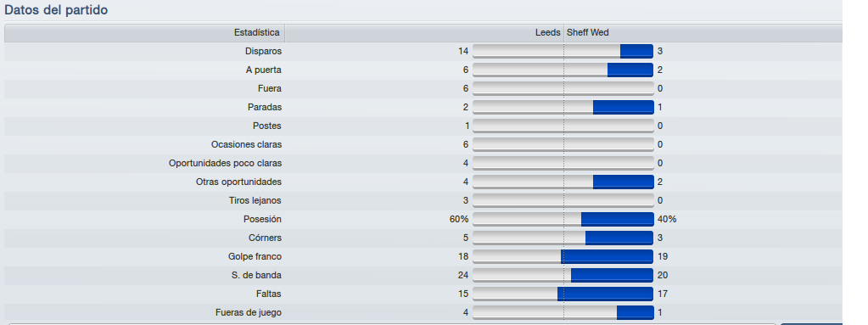Click the Otras oportunidades row label
Screen dimensions: 868x325
tap(238, 182)
